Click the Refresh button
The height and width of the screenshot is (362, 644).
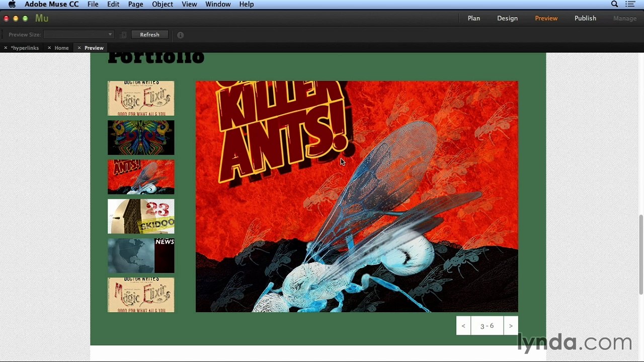pos(149,35)
